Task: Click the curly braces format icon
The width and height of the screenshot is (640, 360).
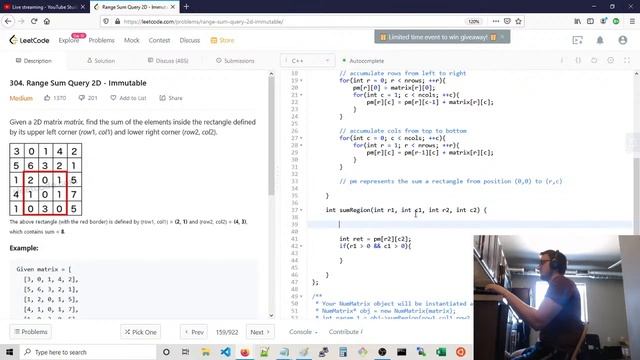Action: coord(578,60)
